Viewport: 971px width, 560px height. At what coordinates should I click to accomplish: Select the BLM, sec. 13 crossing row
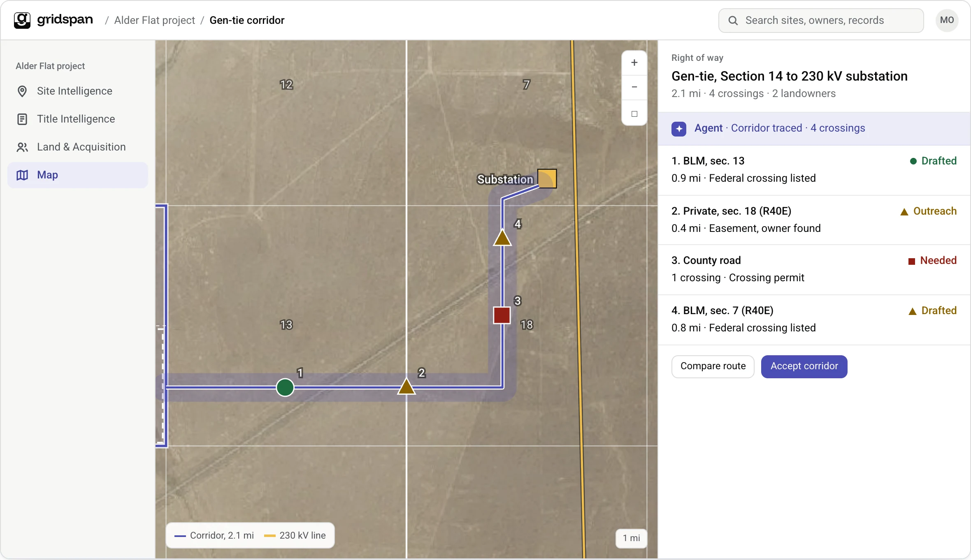click(x=814, y=170)
